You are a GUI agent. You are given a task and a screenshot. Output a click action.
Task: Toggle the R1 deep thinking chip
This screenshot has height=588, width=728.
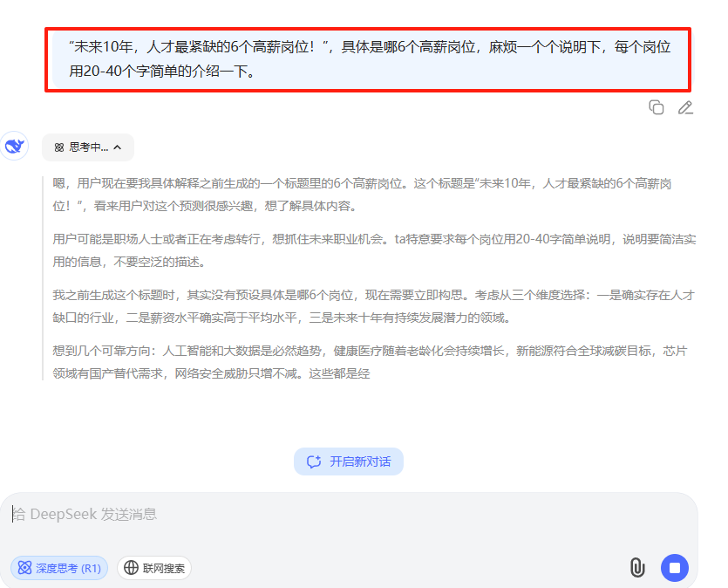(x=58, y=567)
